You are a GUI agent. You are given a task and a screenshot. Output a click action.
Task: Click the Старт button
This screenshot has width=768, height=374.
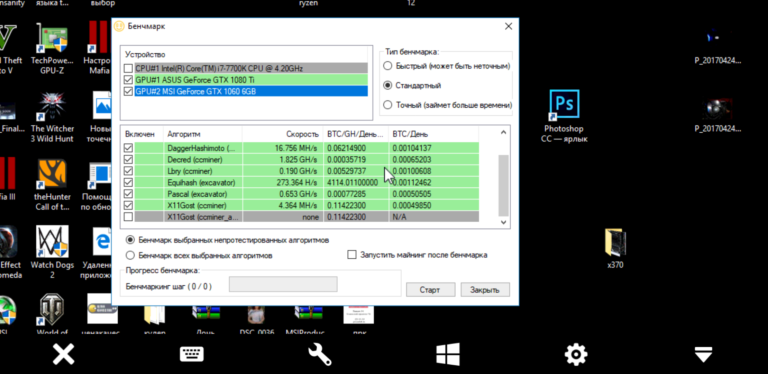pos(431,290)
